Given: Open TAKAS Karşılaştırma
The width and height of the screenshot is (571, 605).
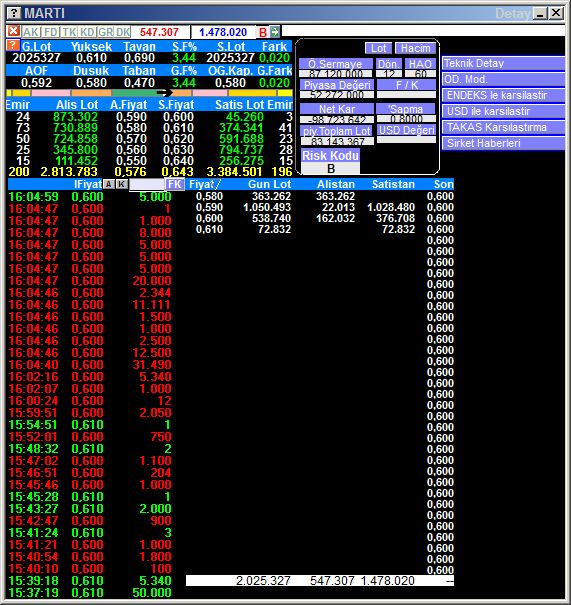Looking at the screenshot, I should tap(503, 127).
